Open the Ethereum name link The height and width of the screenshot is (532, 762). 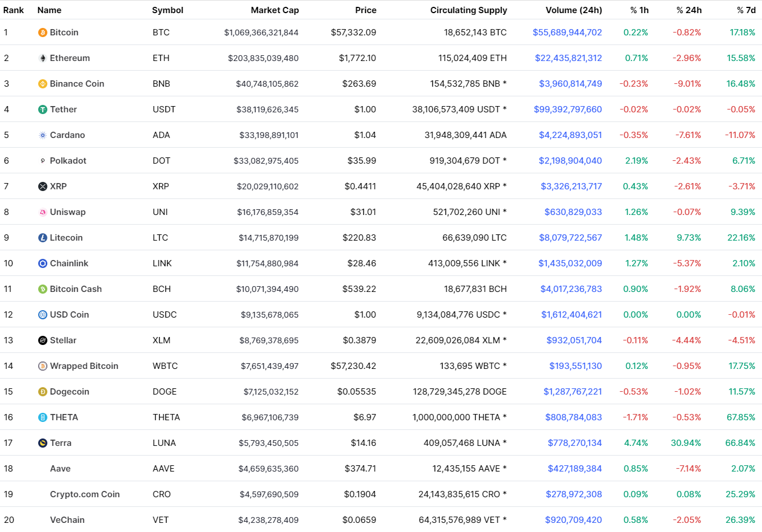(x=70, y=58)
